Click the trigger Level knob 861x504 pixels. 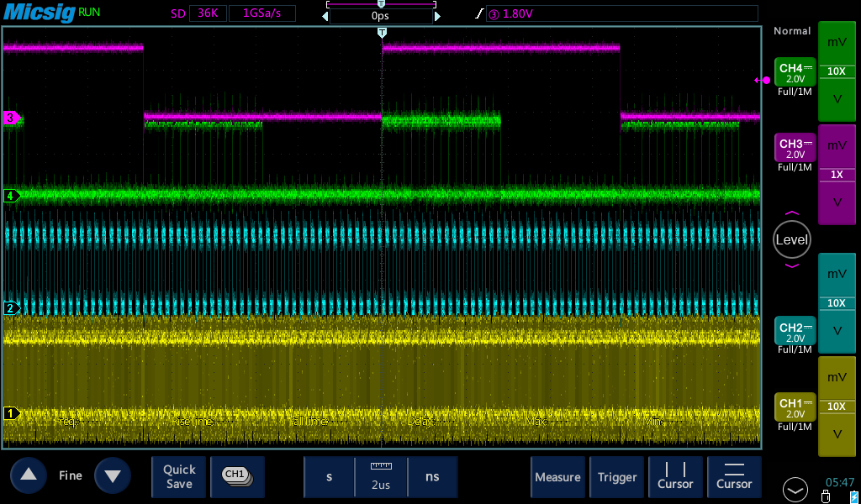(x=791, y=239)
